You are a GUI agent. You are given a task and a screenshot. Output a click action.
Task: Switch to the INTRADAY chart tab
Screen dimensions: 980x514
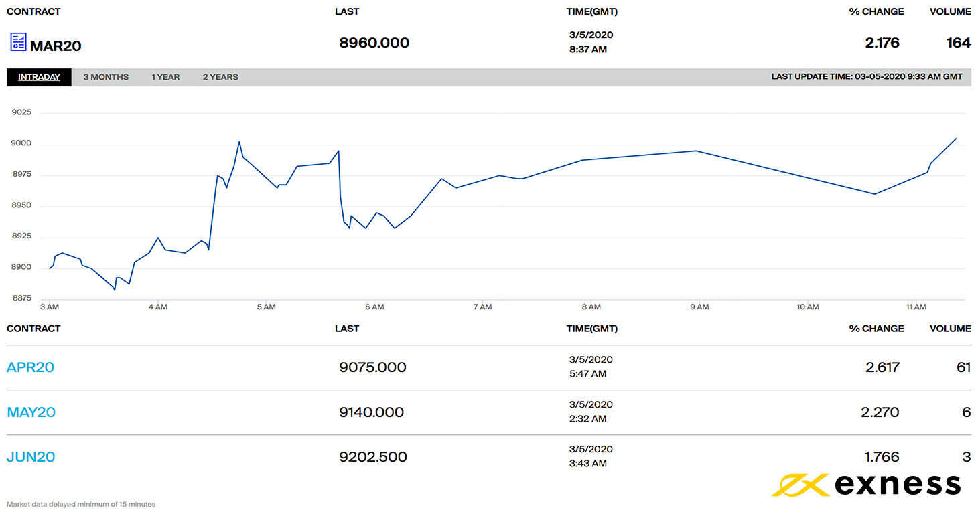pyautogui.click(x=39, y=77)
